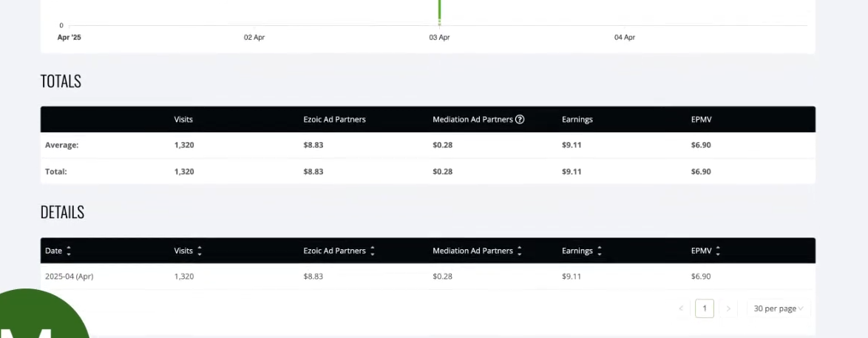
Task: Click the Average row $6.90 EPMV value
Action: tap(701, 145)
